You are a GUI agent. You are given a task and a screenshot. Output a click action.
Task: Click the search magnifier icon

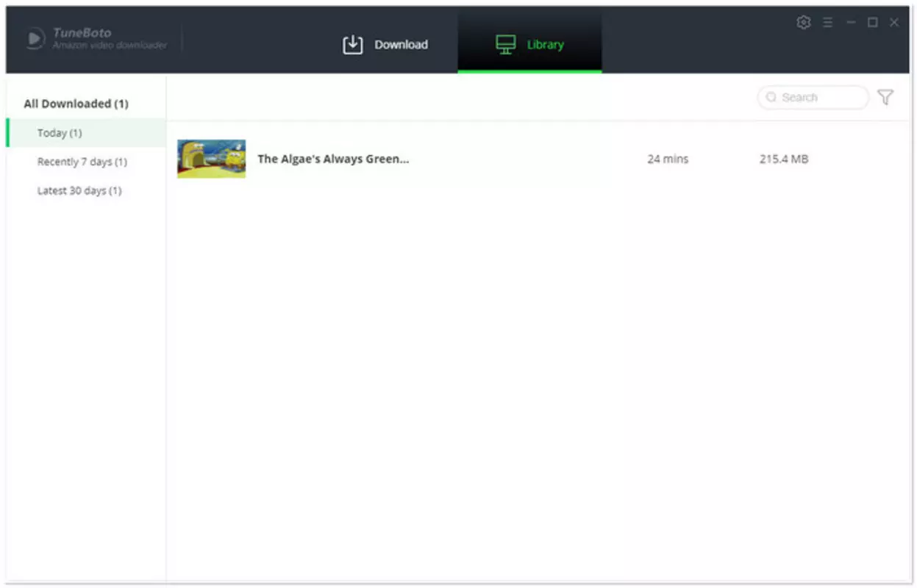[x=771, y=97]
